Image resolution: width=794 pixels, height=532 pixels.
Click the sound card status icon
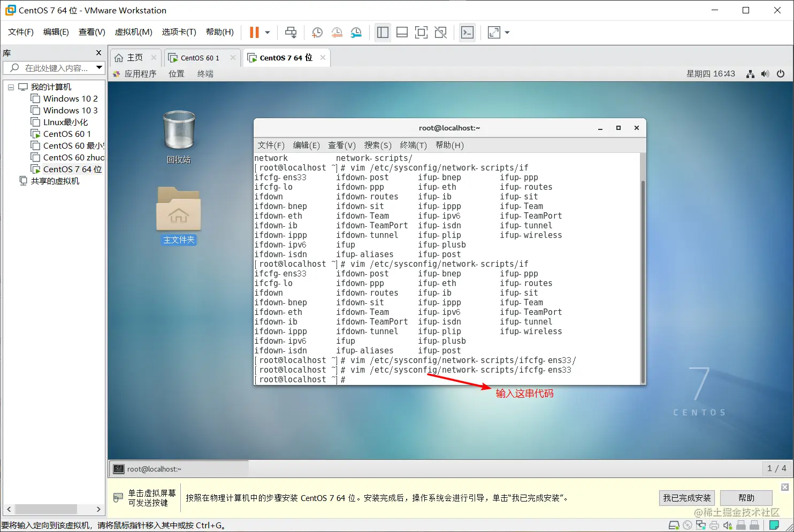728,526
